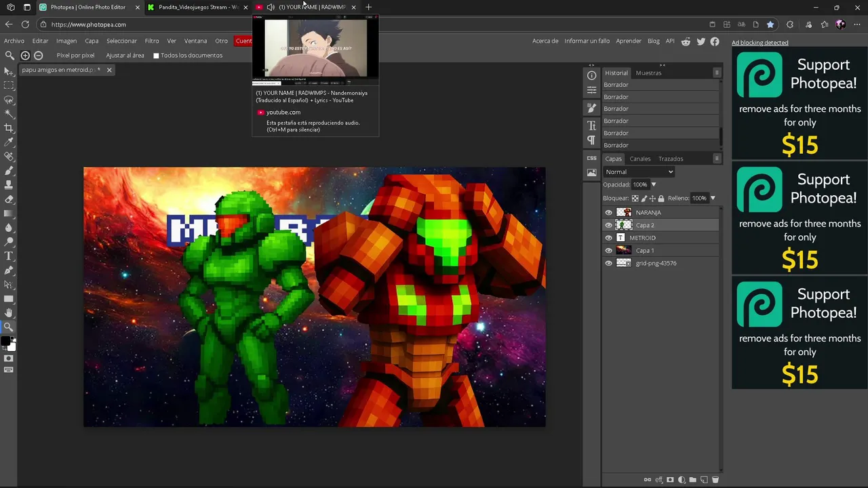The width and height of the screenshot is (868, 488).
Task: Open the Paragraph panel icon
Action: [x=591, y=140]
